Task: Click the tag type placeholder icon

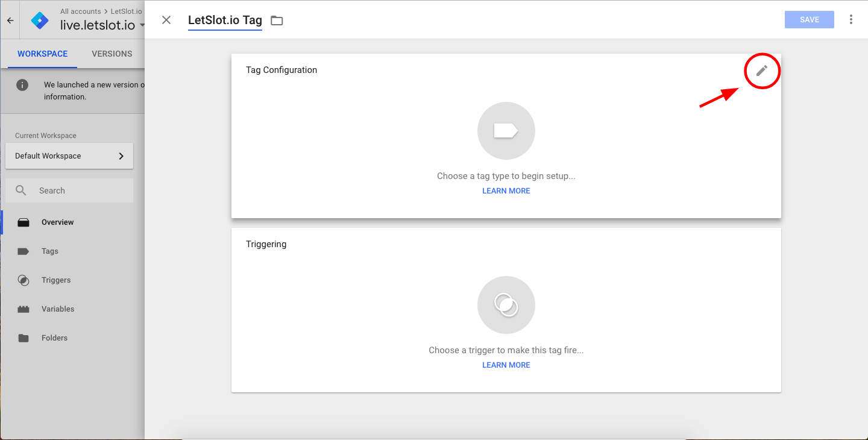Action: (x=506, y=131)
